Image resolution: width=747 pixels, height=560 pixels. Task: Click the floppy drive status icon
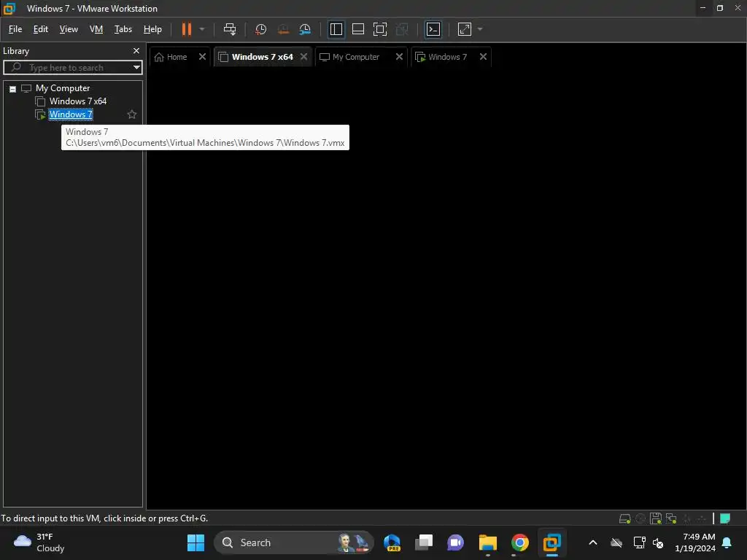pyautogui.click(x=656, y=518)
